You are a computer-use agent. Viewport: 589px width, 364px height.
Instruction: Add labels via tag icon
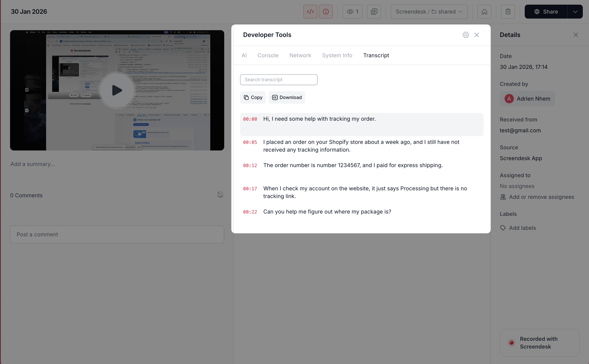pyautogui.click(x=503, y=228)
